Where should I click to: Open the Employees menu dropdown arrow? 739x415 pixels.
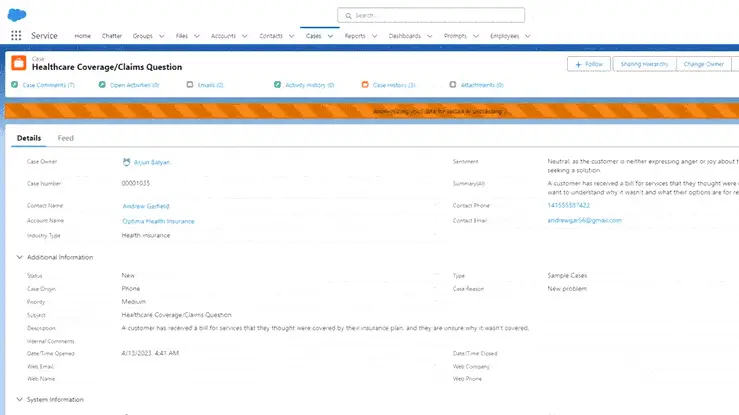(527, 36)
